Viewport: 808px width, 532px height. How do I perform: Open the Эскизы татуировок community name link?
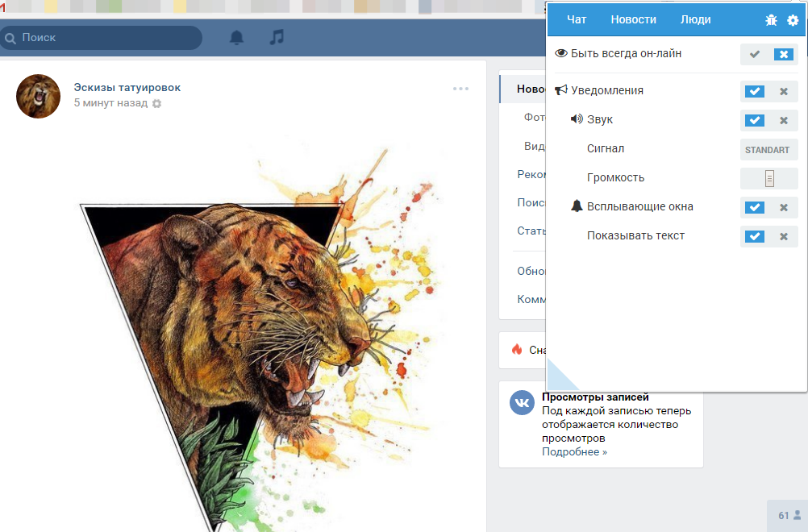coord(127,87)
